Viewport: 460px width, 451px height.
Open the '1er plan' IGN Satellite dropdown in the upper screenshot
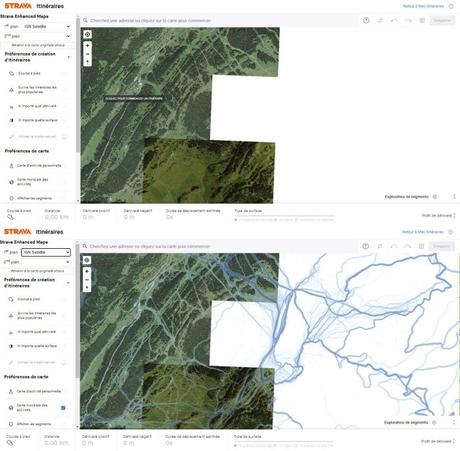tap(47, 26)
